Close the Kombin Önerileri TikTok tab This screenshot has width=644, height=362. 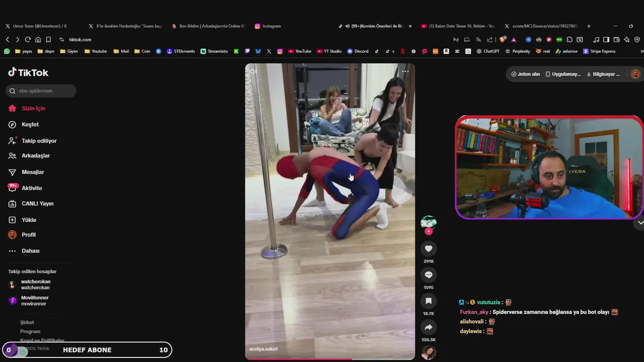click(410, 26)
